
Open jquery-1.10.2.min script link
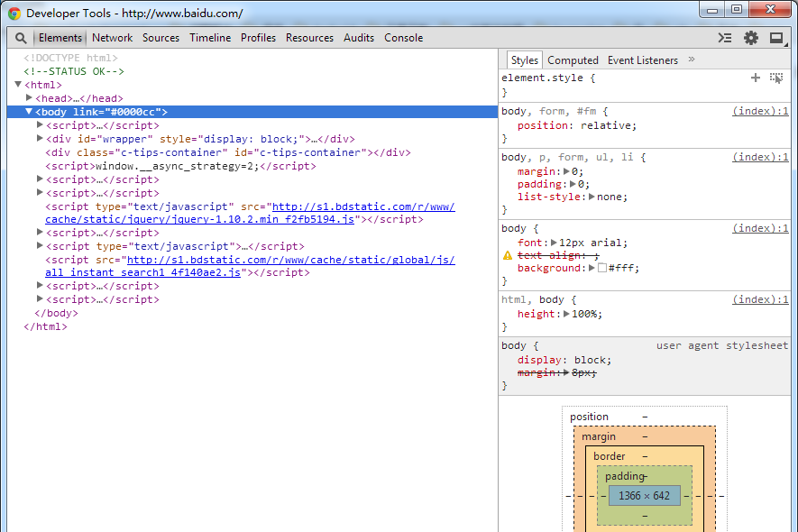click(x=250, y=213)
